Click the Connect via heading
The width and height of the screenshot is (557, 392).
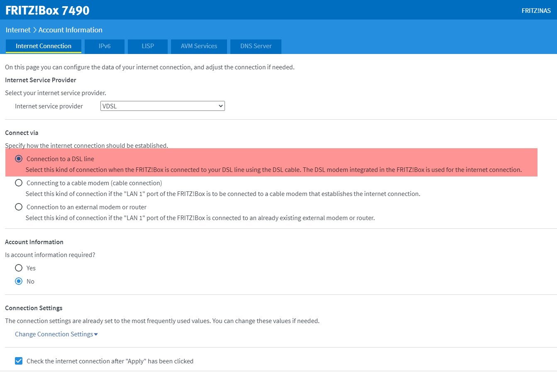coord(22,133)
